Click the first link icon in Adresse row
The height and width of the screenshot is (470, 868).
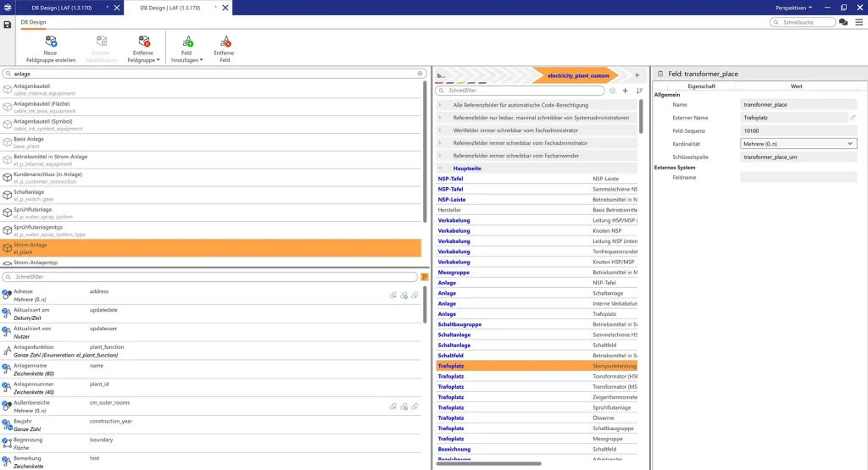pos(392,296)
